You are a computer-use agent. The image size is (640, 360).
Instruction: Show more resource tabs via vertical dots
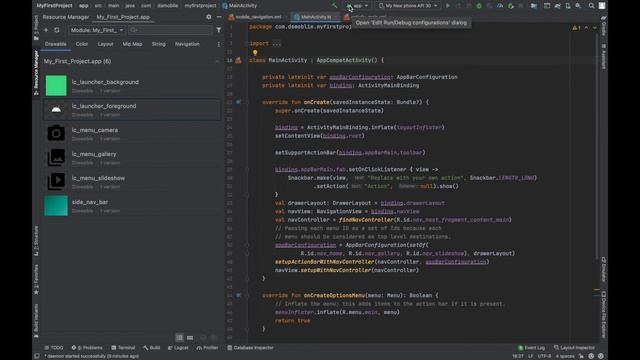(218, 44)
